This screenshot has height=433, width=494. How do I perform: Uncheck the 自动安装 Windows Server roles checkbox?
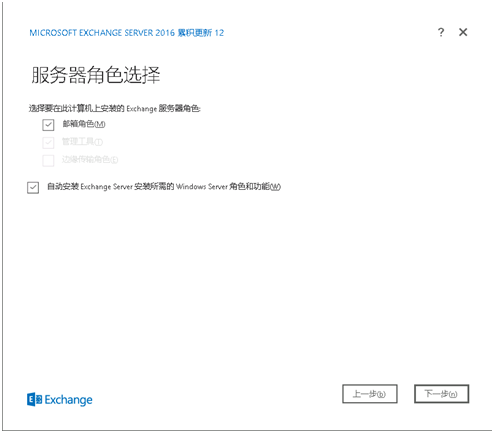coord(33,187)
